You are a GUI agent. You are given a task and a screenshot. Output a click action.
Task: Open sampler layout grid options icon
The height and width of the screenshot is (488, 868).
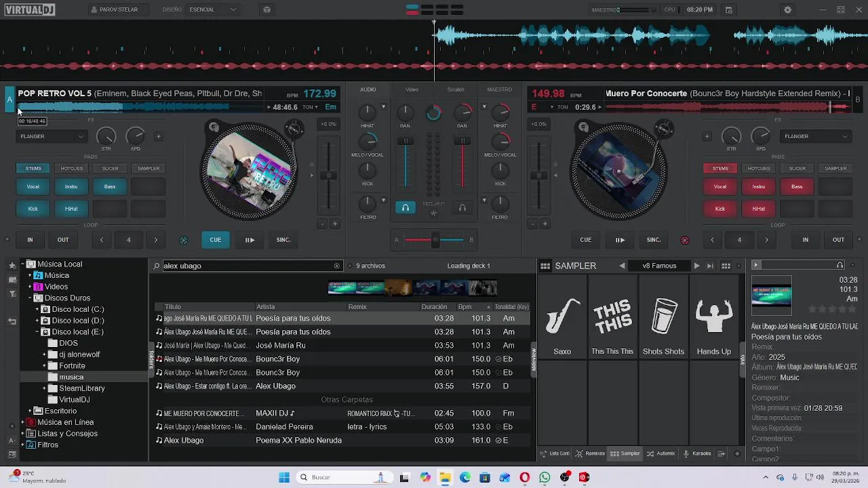tap(726, 266)
